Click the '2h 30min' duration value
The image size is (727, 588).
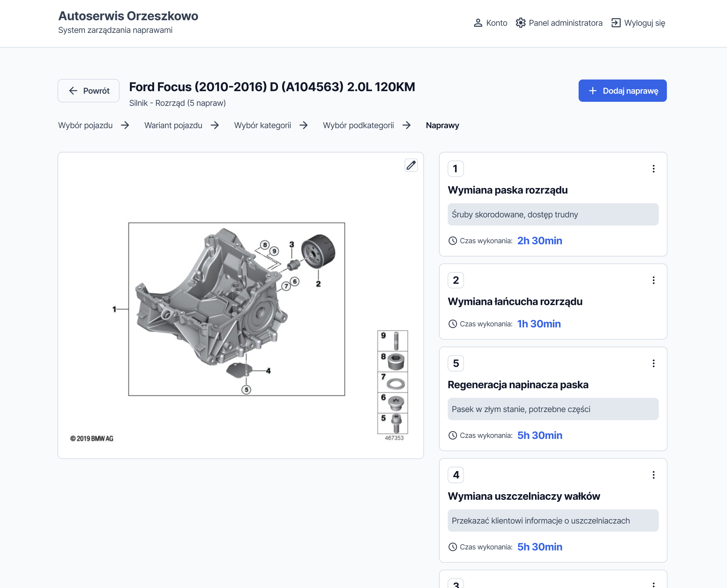[x=540, y=241]
